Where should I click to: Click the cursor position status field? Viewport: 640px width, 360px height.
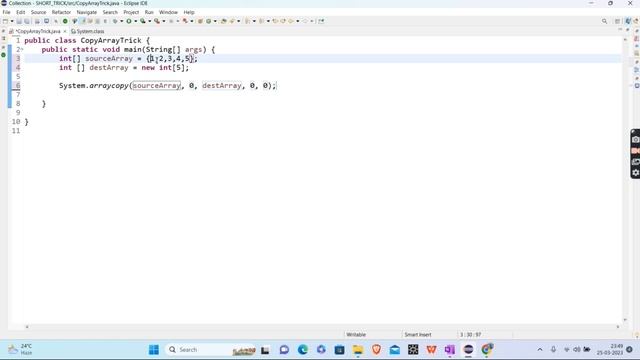click(471, 334)
